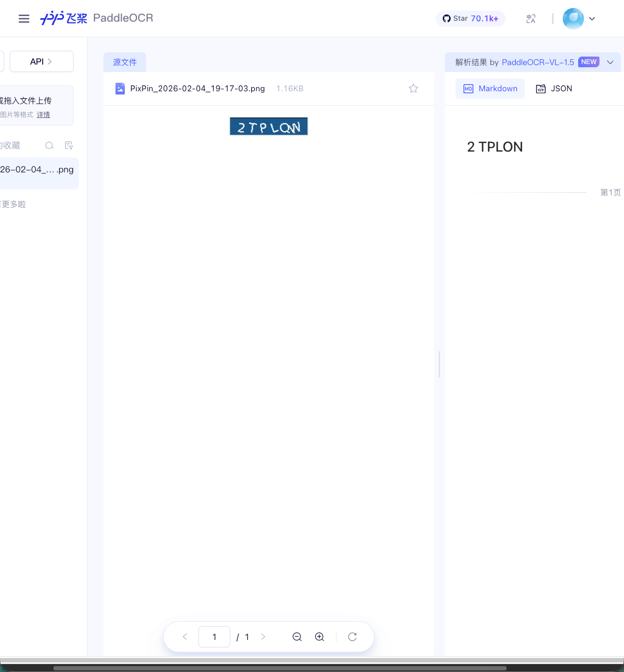
Task: Open the GitHub Star 70.1k+ badge
Action: coord(470,19)
